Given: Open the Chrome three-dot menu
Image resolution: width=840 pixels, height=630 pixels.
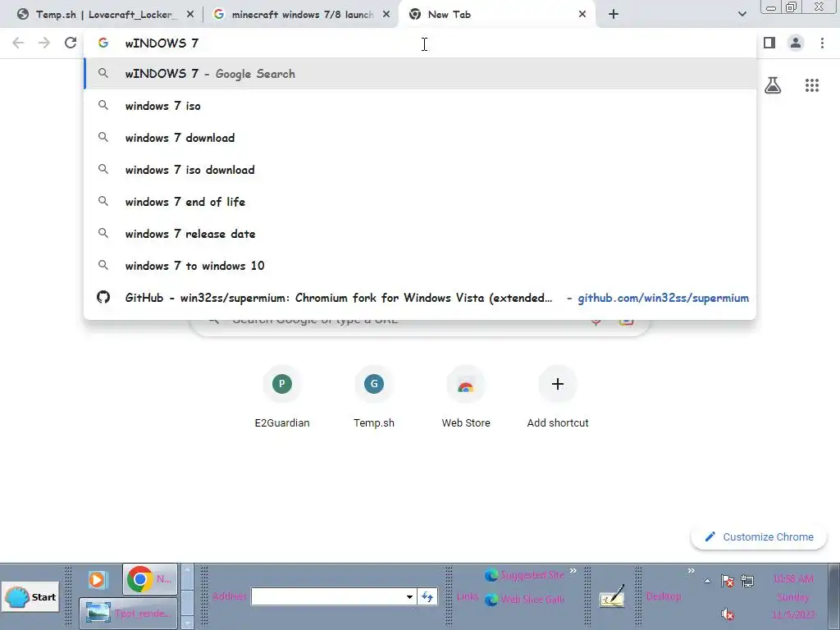Looking at the screenshot, I should click(822, 43).
